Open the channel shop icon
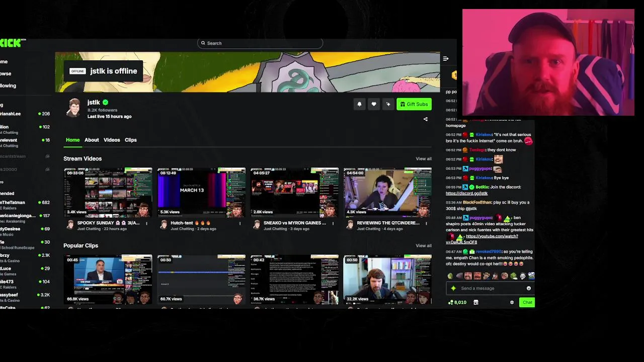Image resolution: width=644 pixels, height=362 pixels. (476, 303)
